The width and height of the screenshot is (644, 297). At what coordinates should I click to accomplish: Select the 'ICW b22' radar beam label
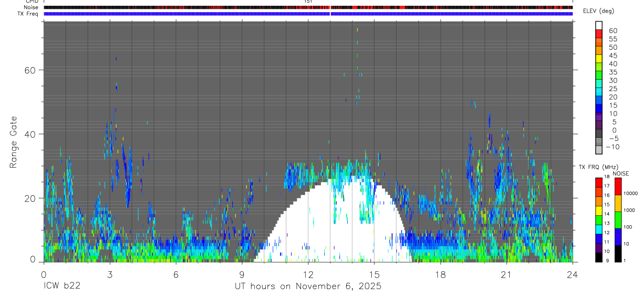tap(62, 287)
